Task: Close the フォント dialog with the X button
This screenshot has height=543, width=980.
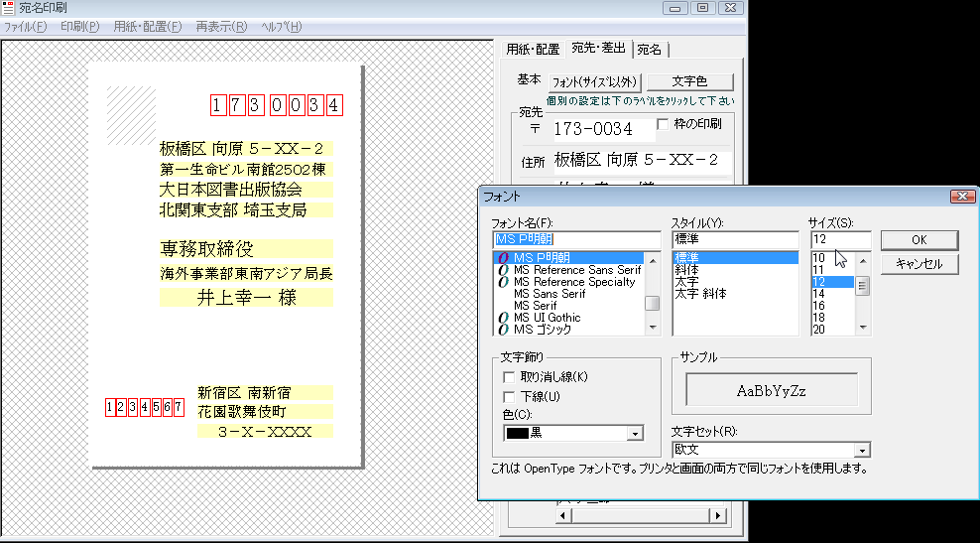Action: point(959,197)
